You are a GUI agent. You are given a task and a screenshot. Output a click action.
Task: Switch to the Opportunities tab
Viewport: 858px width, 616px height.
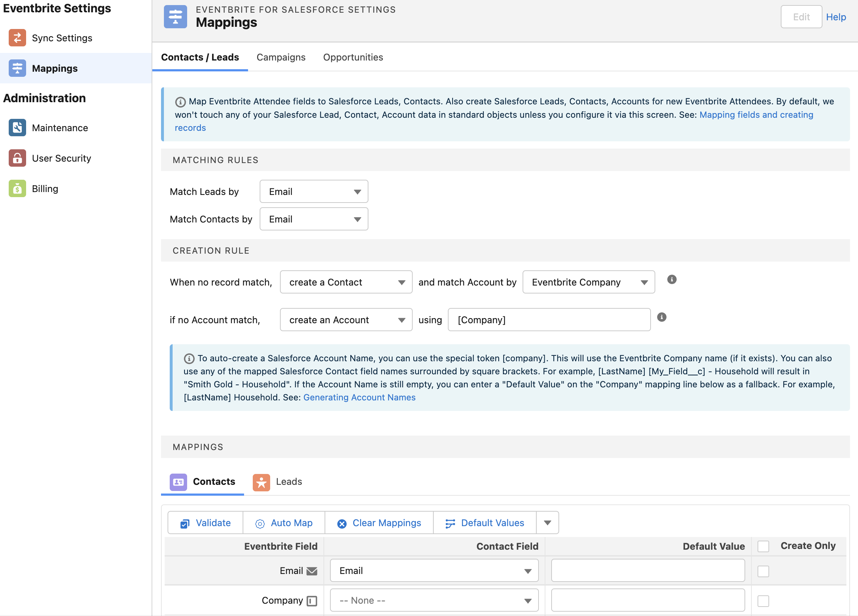tap(352, 57)
